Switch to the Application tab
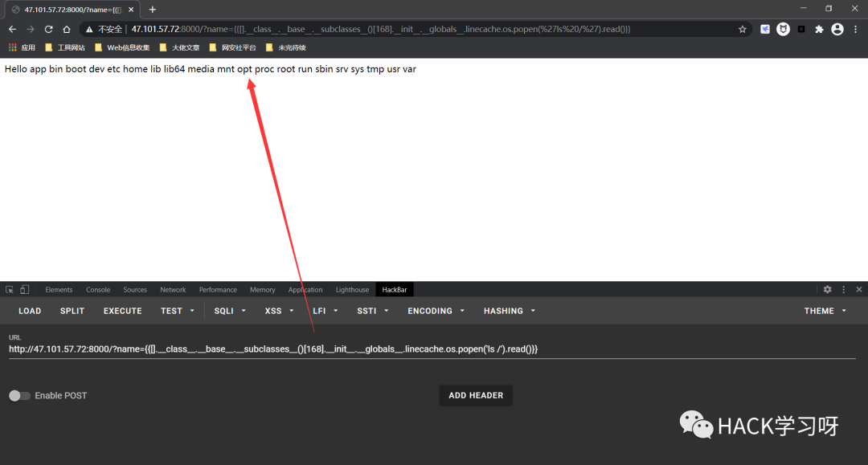This screenshot has width=868, height=465. click(305, 290)
